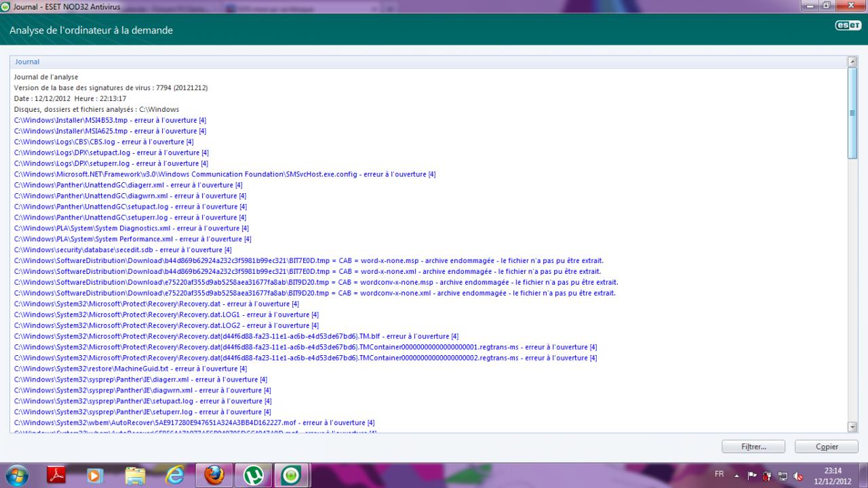Select the UnattendGC\diagwrn.xml error line
This screenshot has width=868, height=488.
pos(130,196)
